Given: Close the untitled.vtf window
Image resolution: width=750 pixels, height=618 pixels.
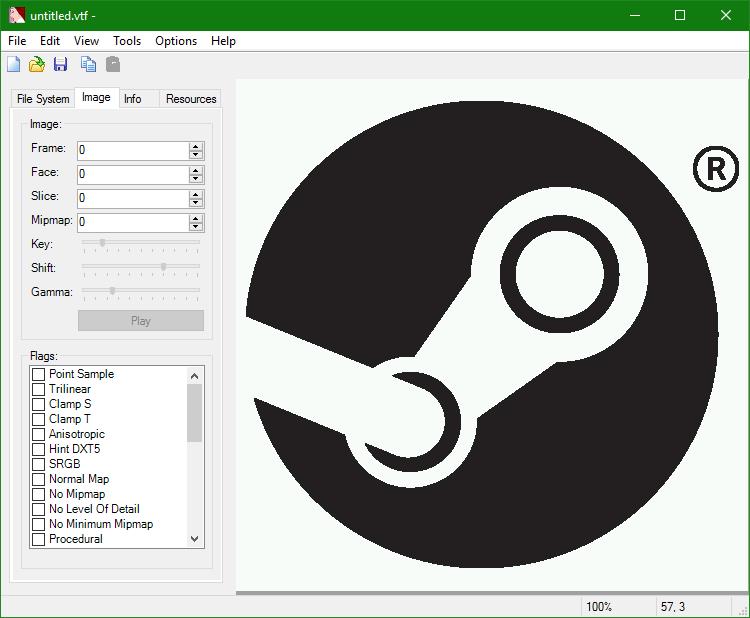Looking at the screenshot, I should pyautogui.click(x=726, y=15).
